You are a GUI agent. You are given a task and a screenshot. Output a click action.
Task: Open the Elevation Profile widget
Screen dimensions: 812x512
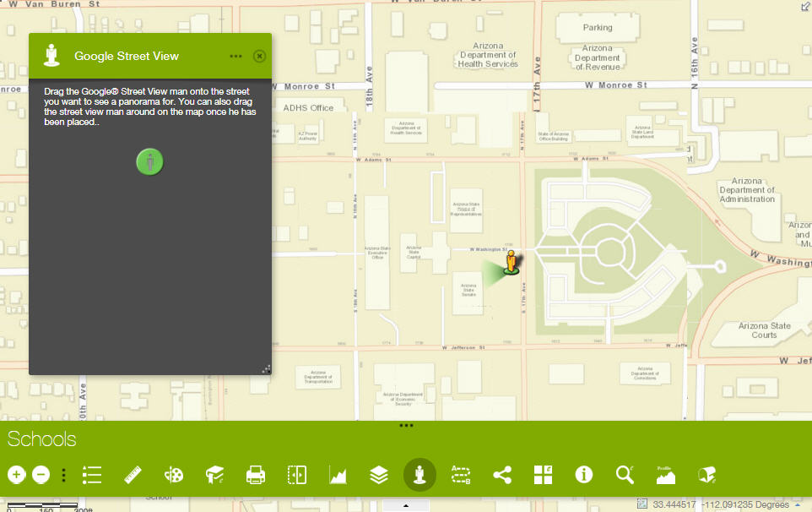point(666,475)
